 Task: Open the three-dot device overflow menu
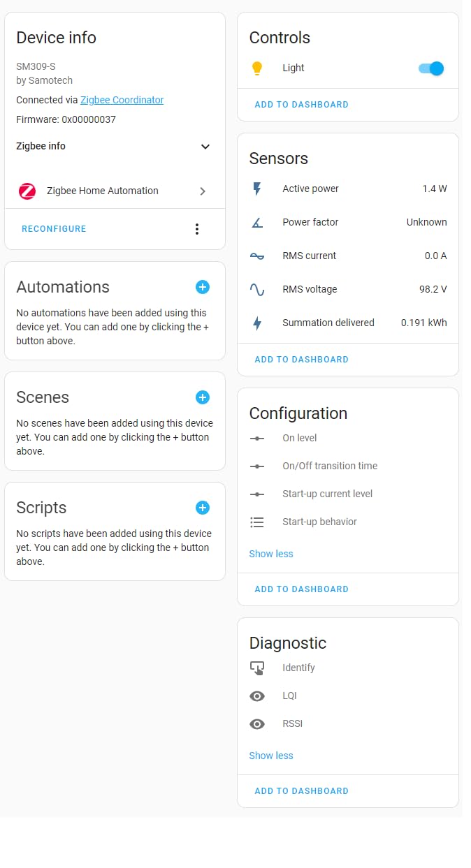tap(197, 229)
